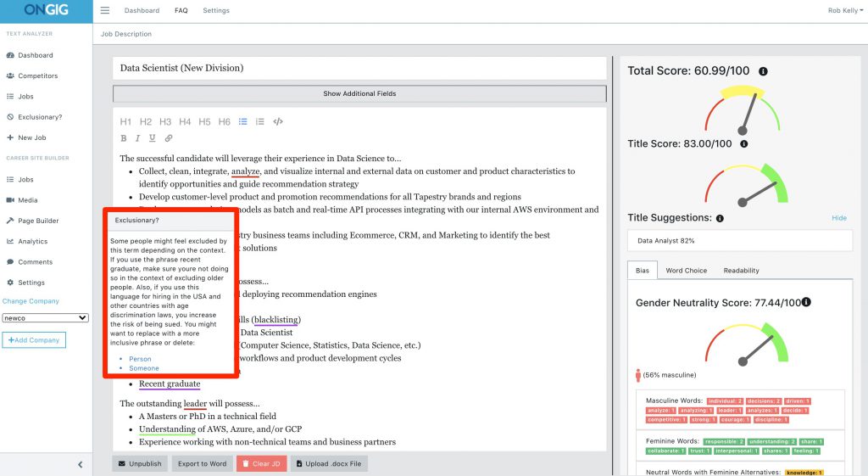
Task: Select the Person replacement suggestion
Action: point(140,359)
